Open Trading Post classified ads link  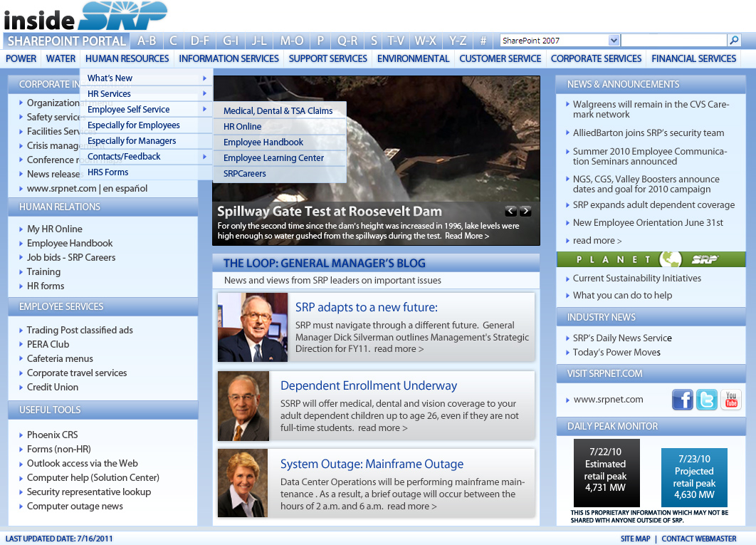coord(80,330)
